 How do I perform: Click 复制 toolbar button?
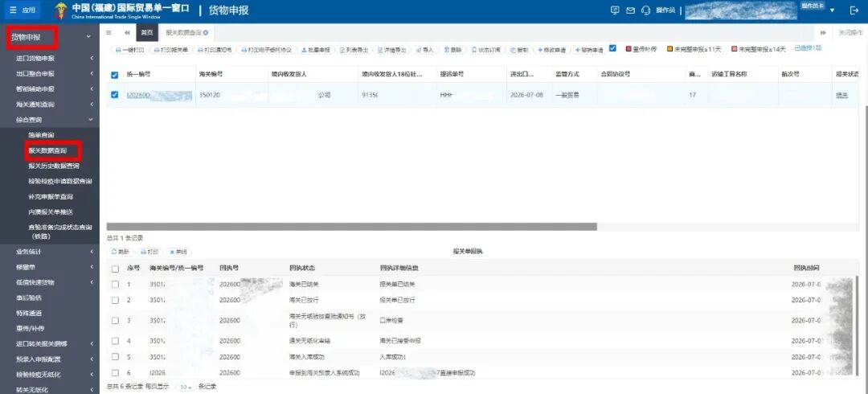click(x=519, y=50)
